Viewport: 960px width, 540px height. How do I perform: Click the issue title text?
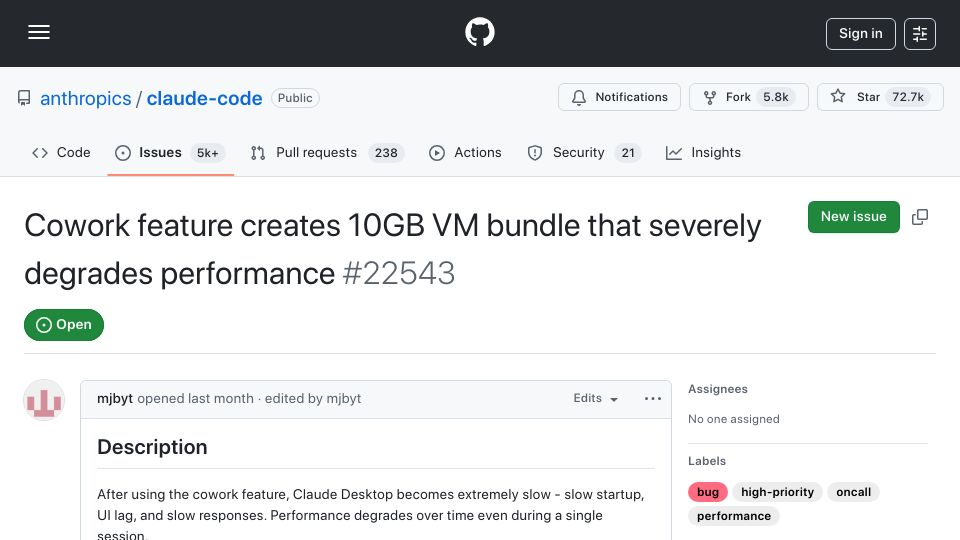point(392,249)
